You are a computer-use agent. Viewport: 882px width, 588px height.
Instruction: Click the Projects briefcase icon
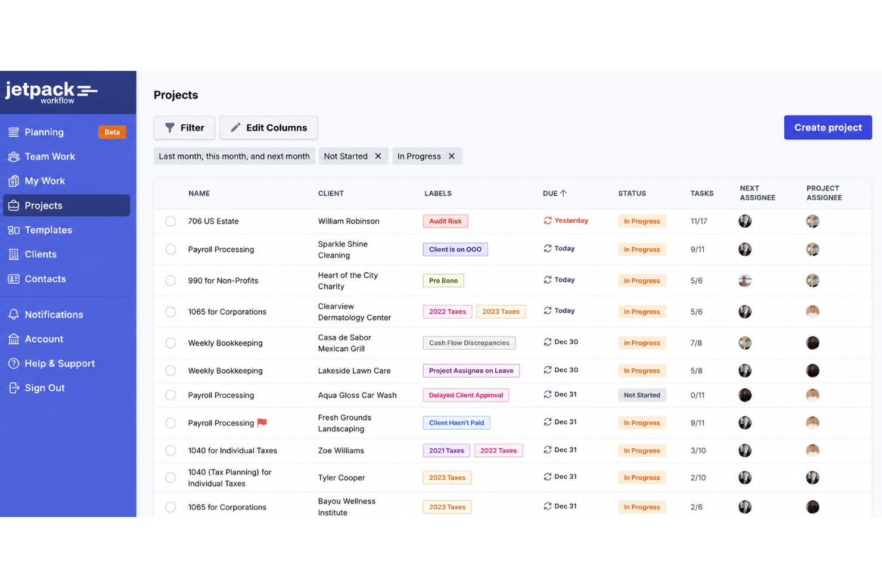tap(14, 206)
